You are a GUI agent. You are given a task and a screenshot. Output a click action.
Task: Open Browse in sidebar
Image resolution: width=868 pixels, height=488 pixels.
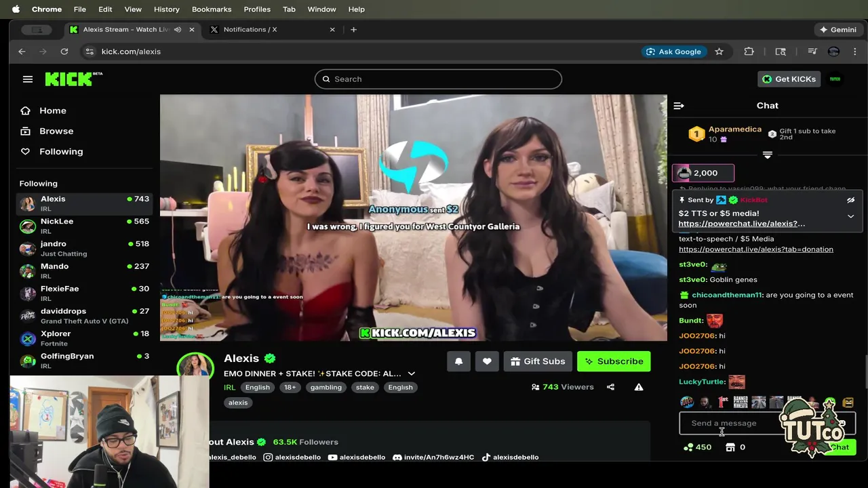56,131
